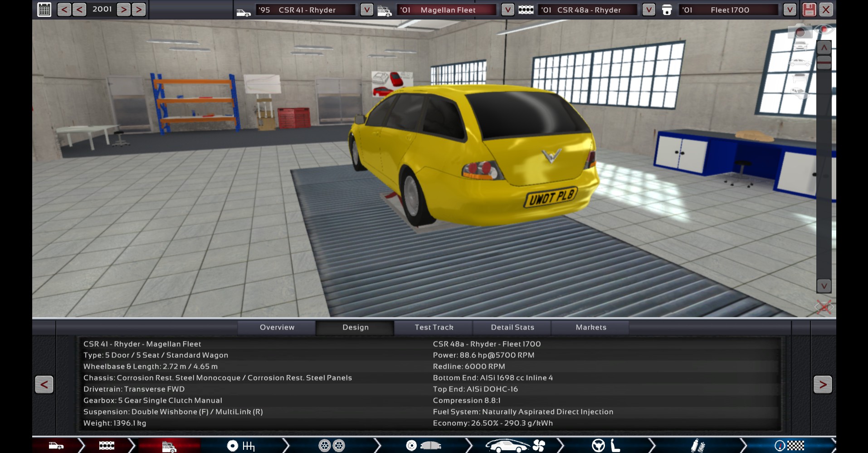Open the calendar icon in top bar
868x453 pixels.
pos(44,10)
